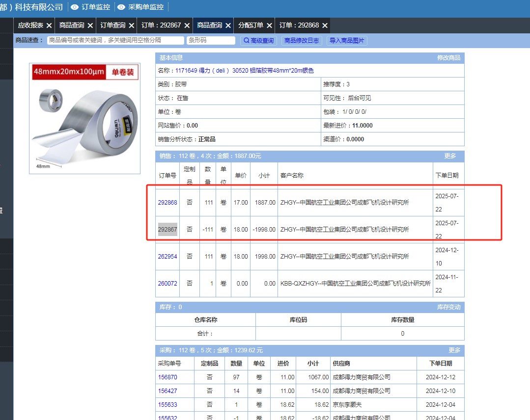530x420 pixels.
Task: Switch to the 订单：292867 tab
Action: 161,26
